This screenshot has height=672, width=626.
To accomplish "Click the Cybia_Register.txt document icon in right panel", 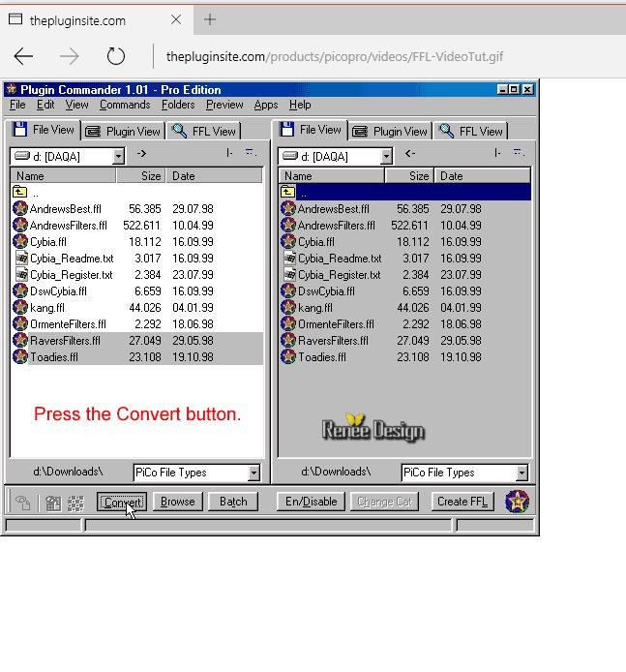I will (x=289, y=274).
